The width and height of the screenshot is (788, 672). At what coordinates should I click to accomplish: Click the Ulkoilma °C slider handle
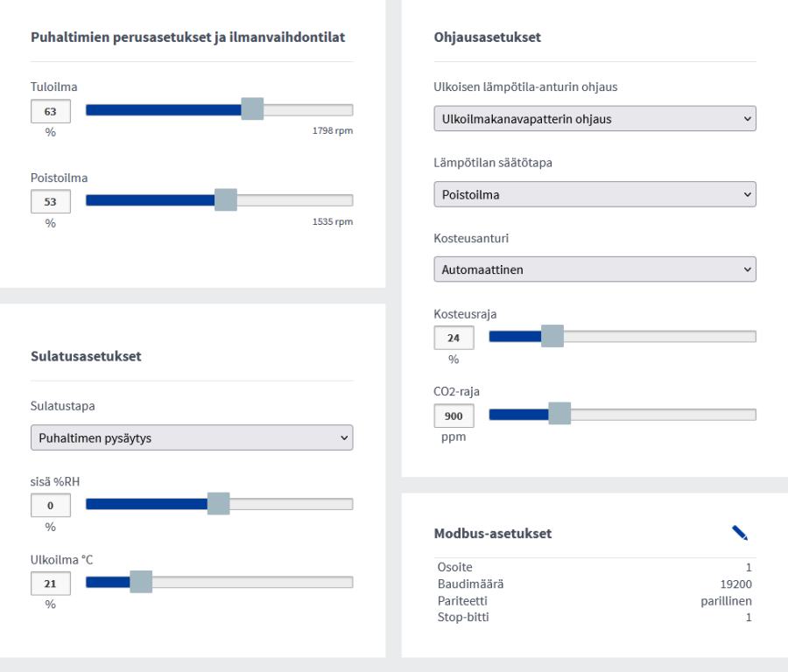pyautogui.click(x=141, y=582)
